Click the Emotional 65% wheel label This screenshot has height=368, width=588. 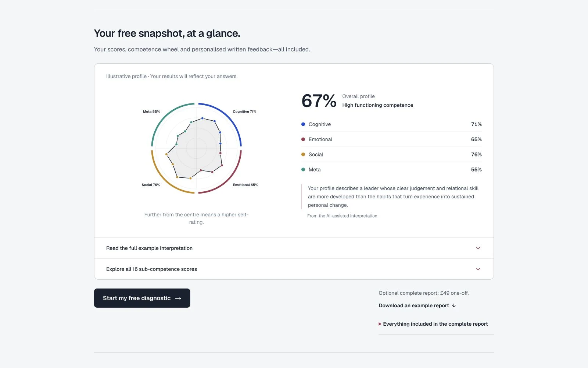coord(245,185)
